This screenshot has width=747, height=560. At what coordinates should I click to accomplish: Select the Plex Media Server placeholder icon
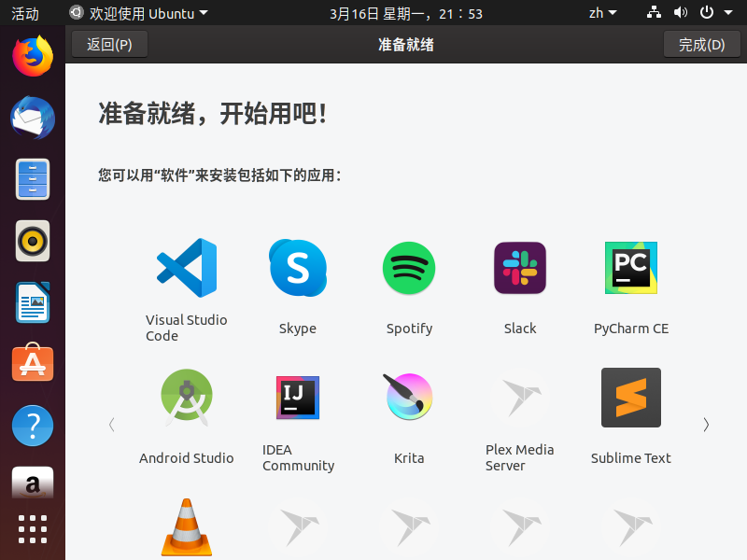pos(520,398)
